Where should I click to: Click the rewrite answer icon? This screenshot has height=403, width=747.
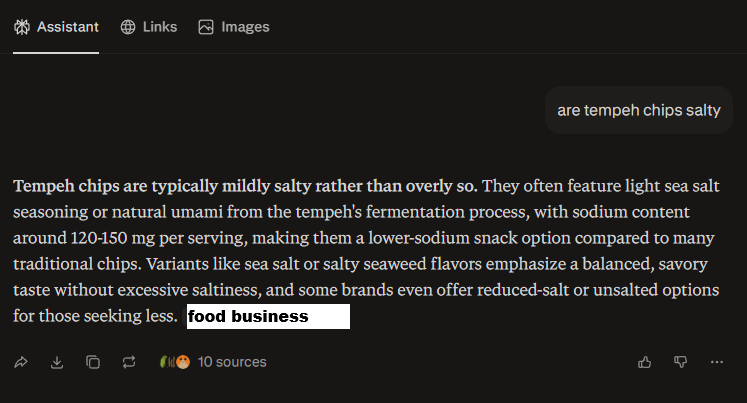[129, 362]
